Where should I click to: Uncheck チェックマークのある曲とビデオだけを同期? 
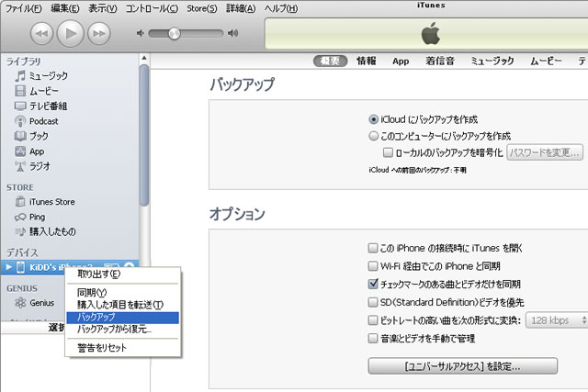372,284
